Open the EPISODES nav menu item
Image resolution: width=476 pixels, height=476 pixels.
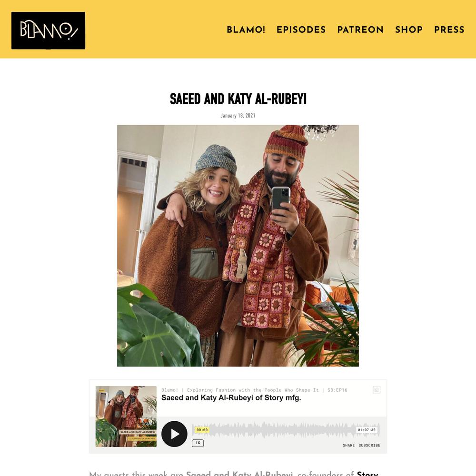pos(301,30)
